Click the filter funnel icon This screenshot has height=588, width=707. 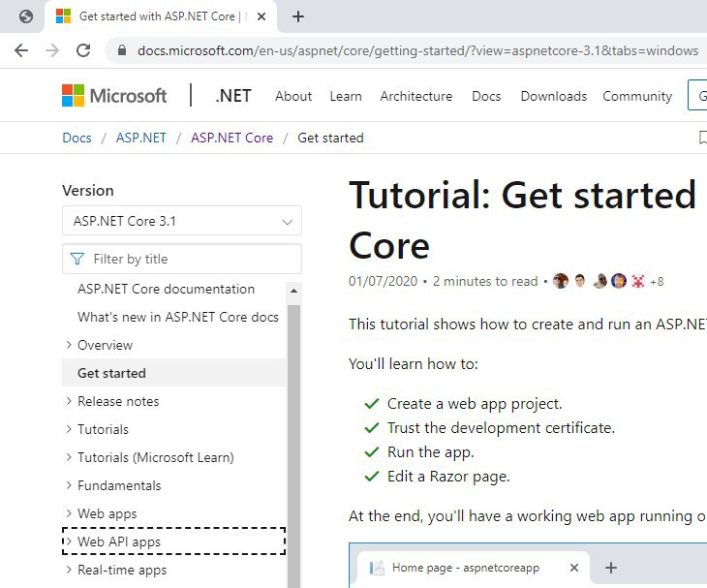[x=77, y=259]
